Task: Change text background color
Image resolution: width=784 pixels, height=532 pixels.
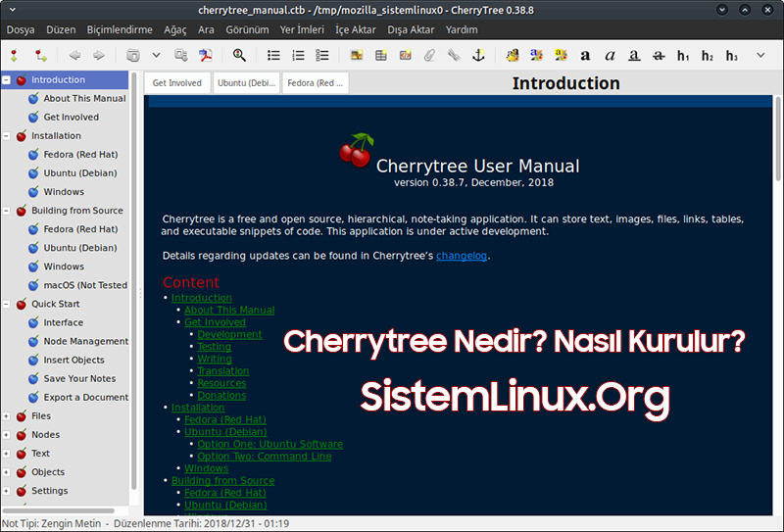Action: (x=561, y=56)
